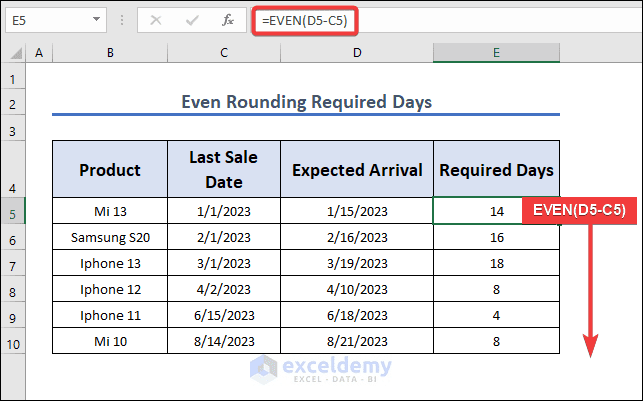Image resolution: width=643 pixels, height=401 pixels.
Task: Select column E header
Action: point(496,53)
